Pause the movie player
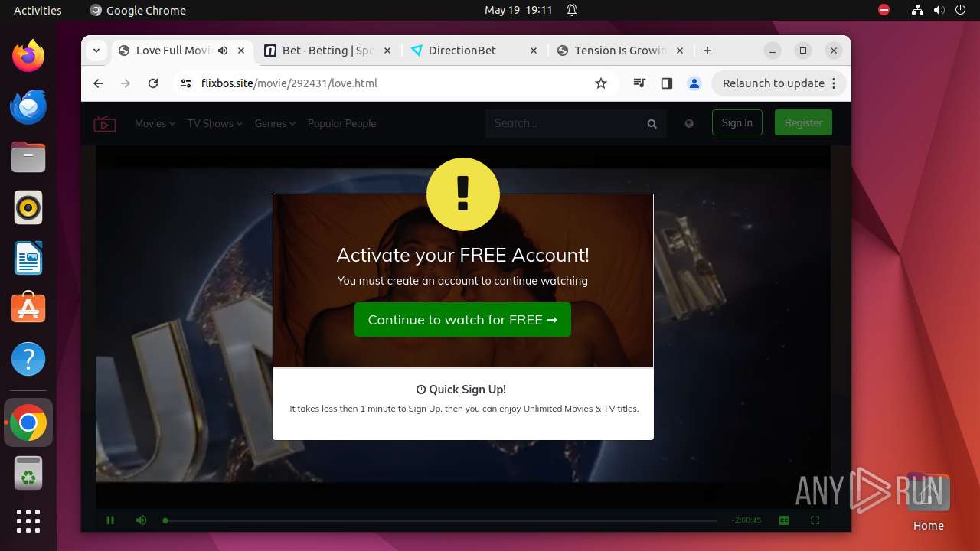The height and width of the screenshot is (551, 980). (110, 520)
